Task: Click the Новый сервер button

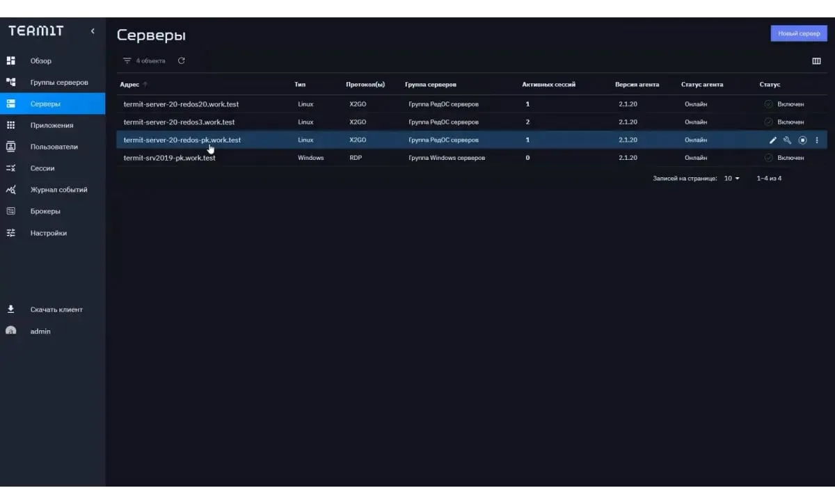Action: point(798,33)
